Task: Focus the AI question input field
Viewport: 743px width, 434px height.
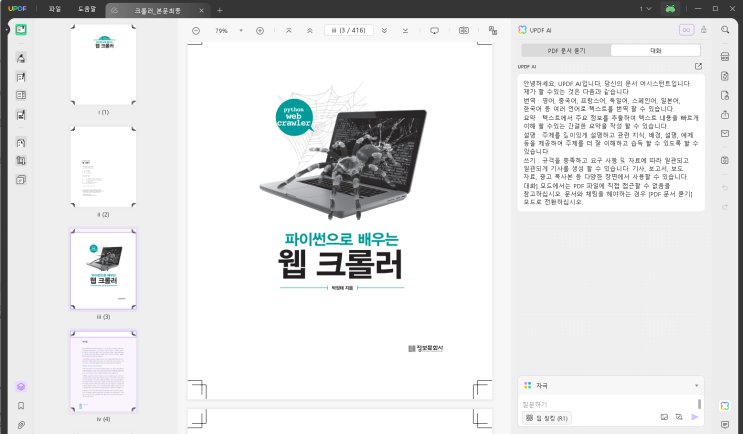Action: 609,404
